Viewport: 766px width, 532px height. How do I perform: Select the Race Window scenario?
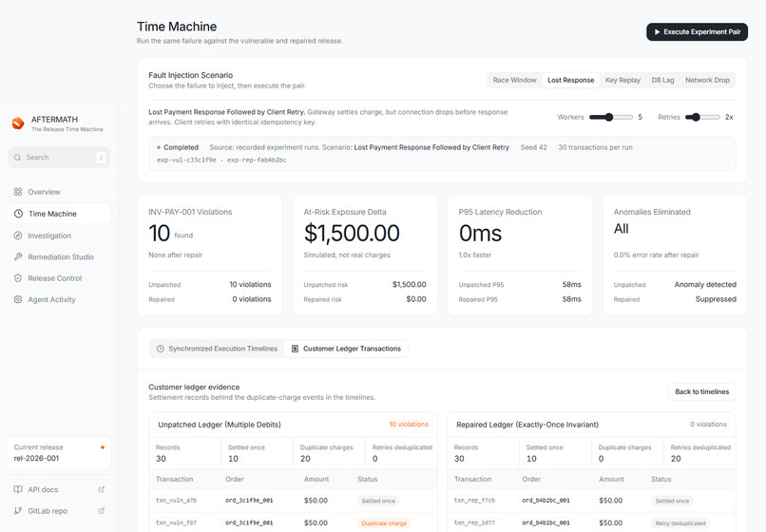pos(514,80)
